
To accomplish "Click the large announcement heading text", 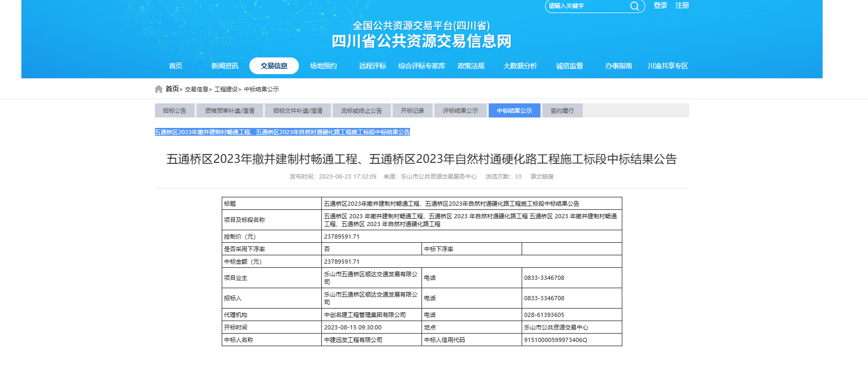I will 421,159.
